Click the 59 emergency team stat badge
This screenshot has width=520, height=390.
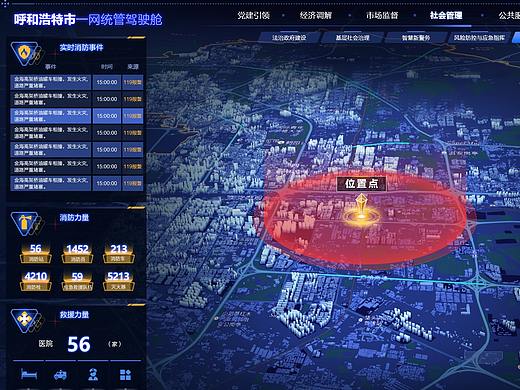click(x=77, y=281)
